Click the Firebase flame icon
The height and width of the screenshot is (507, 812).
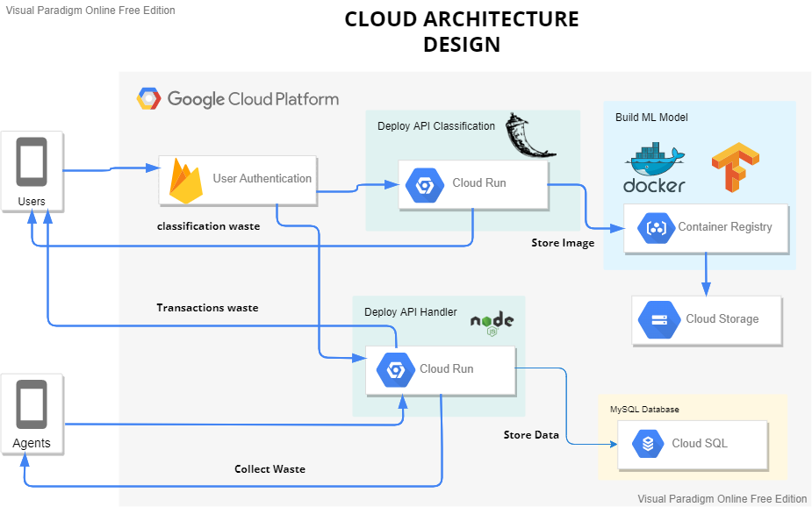click(186, 181)
